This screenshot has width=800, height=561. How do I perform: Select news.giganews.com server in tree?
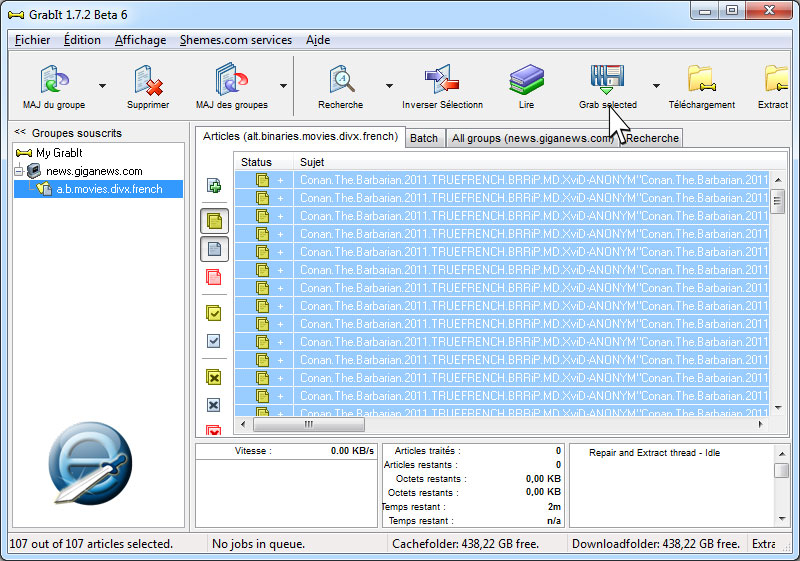pyautogui.click(x=94, y=171)
